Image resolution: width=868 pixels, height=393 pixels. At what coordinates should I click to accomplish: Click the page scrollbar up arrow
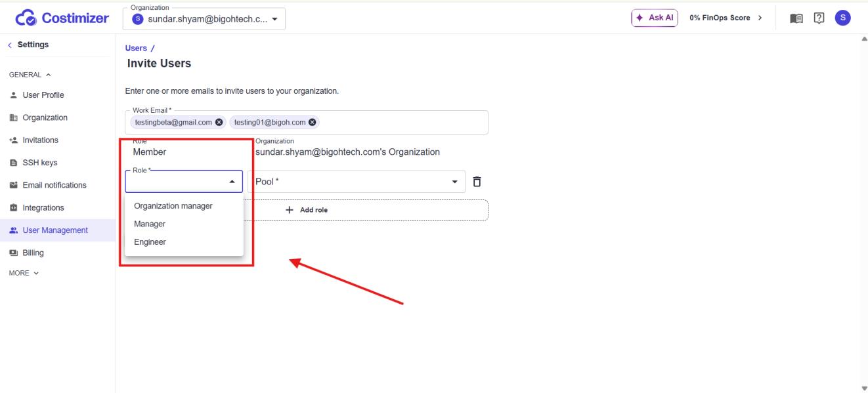coord(863,39)
